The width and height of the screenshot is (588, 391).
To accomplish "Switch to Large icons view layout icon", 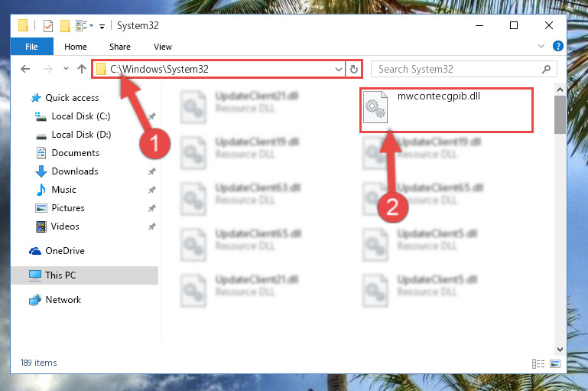I will pos(555,363).
